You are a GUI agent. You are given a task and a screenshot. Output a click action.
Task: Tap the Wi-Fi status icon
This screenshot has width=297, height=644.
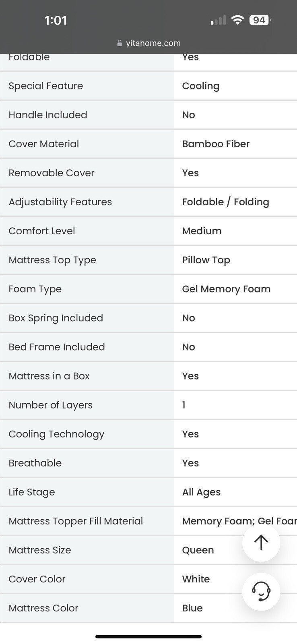tap(238, 20)
